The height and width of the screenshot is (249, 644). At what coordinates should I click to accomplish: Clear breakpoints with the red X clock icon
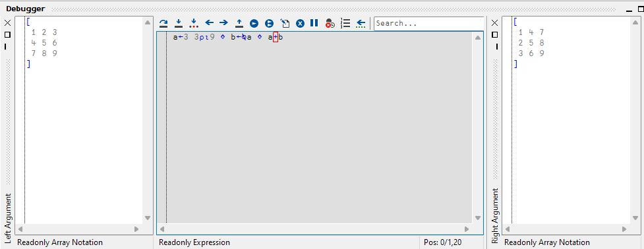[330, 24]
